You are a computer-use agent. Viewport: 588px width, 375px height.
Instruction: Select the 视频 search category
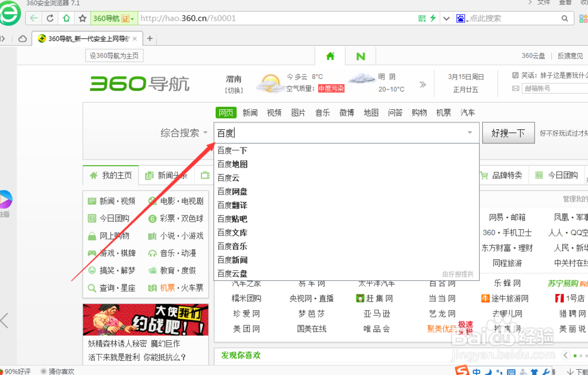(274, 112)
